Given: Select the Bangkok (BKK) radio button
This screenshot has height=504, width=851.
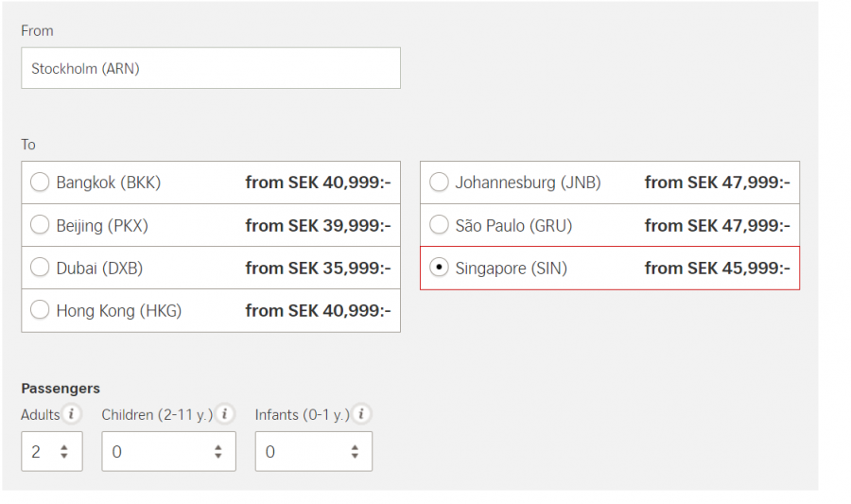Looking at the screenshot, I should (x=40, y=182).
